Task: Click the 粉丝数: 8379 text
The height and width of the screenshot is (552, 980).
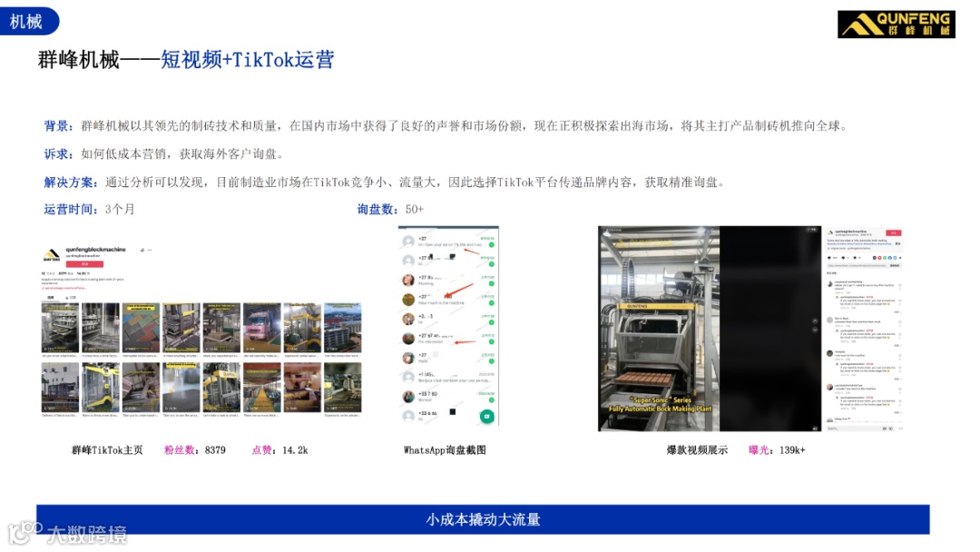Action: tap(195, 450)
